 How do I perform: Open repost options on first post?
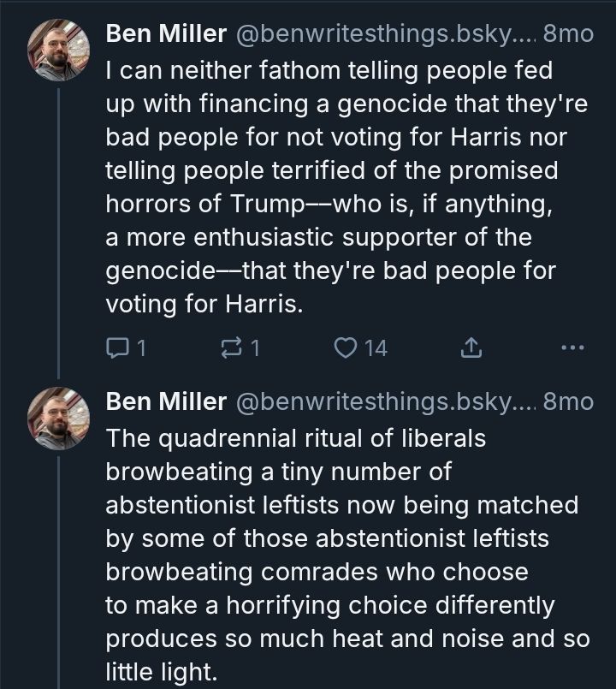(x=231, y=348)
